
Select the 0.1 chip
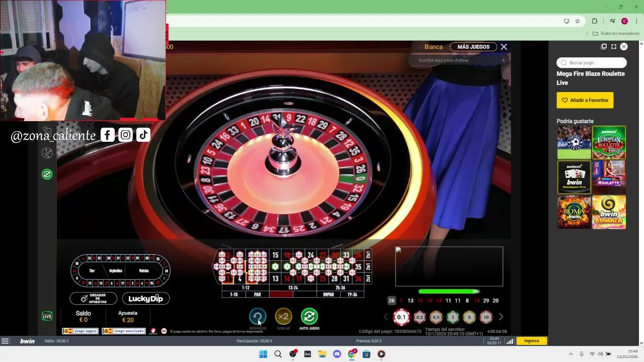click(x=401, y=317)
